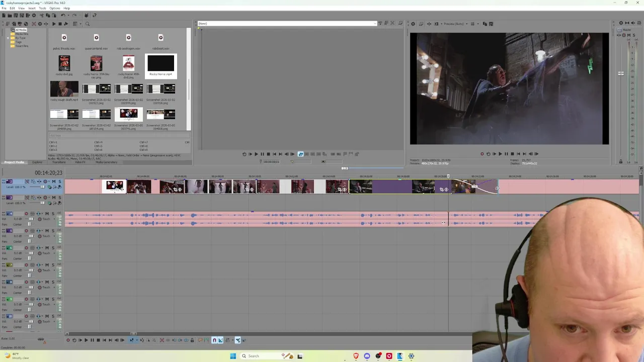Click audio track 4 Vol slider handle
Screen dimensions: 644x362
tap(31, 219)
